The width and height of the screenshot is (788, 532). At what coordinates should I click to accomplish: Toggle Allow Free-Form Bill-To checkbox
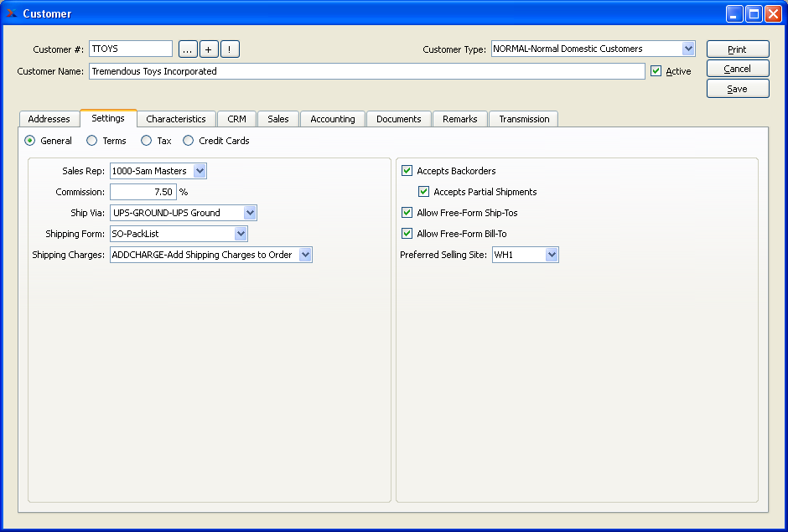click(407, 234)
